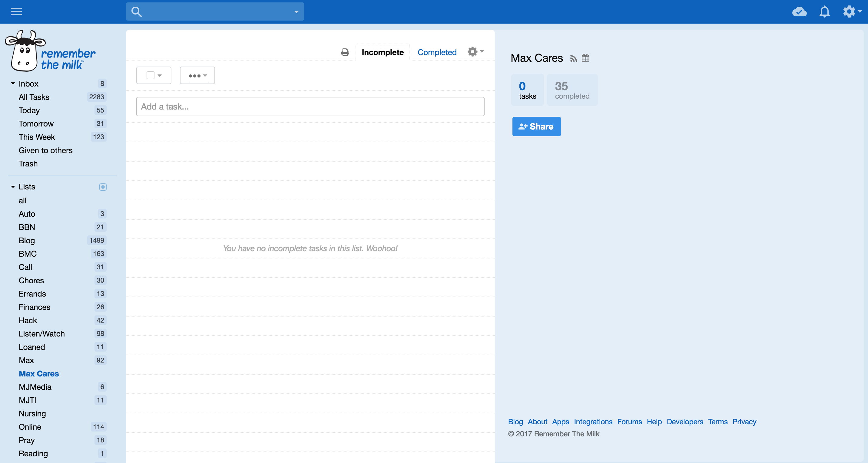Select the Auto list
The image size is (868, 463).
27,214
